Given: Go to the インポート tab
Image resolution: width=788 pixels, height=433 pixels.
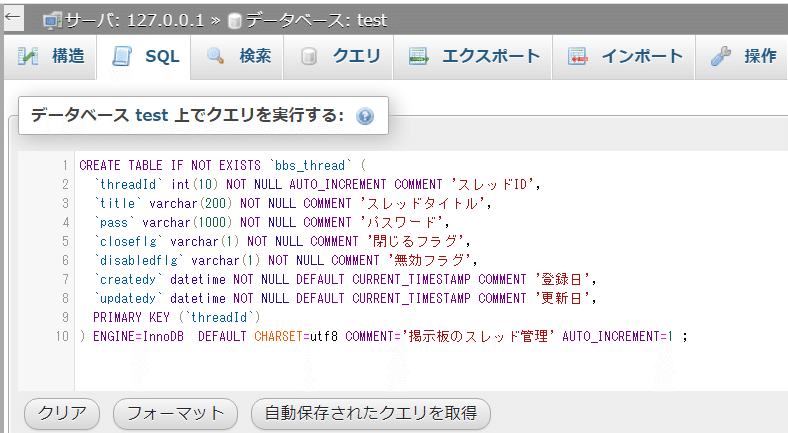Looking at the screenshot, I should (x=624, y=57).
